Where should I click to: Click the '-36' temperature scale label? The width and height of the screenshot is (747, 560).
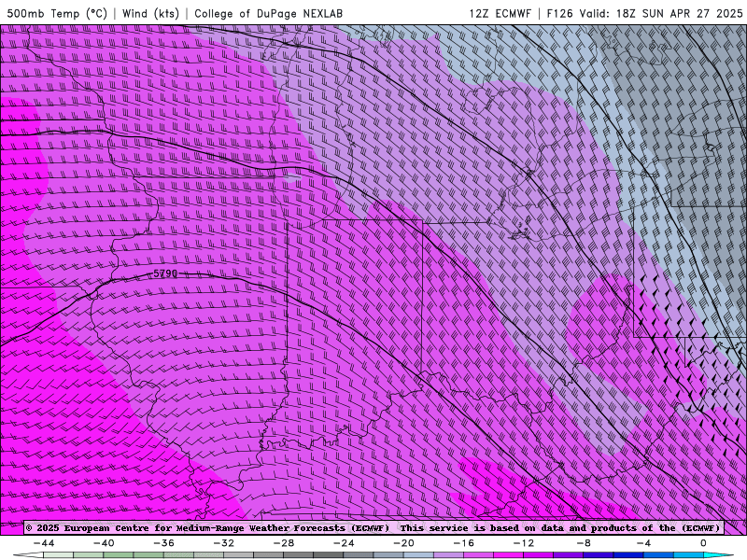(164, 543)
